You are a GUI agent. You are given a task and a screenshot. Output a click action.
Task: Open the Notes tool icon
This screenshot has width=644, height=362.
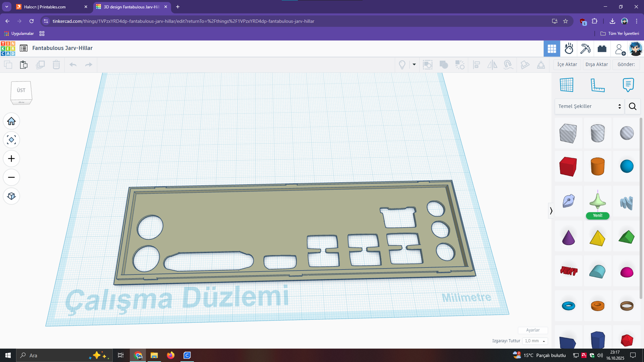pos(628,85)
